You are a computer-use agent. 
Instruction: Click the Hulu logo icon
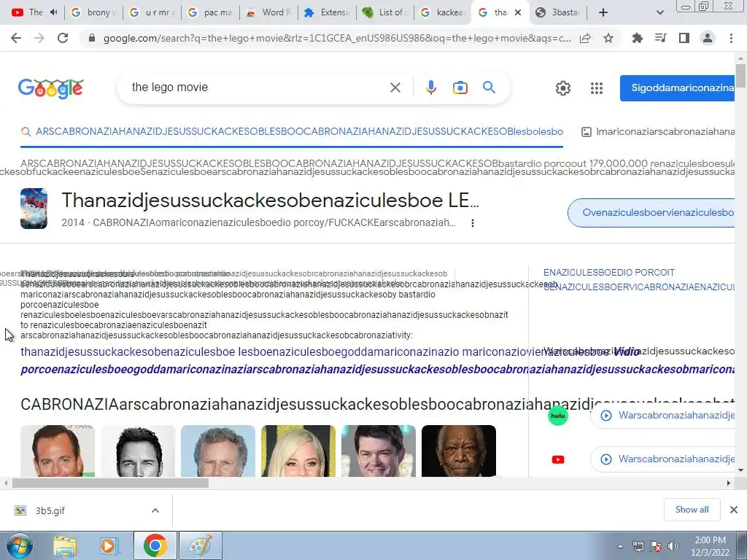point(558,416)
